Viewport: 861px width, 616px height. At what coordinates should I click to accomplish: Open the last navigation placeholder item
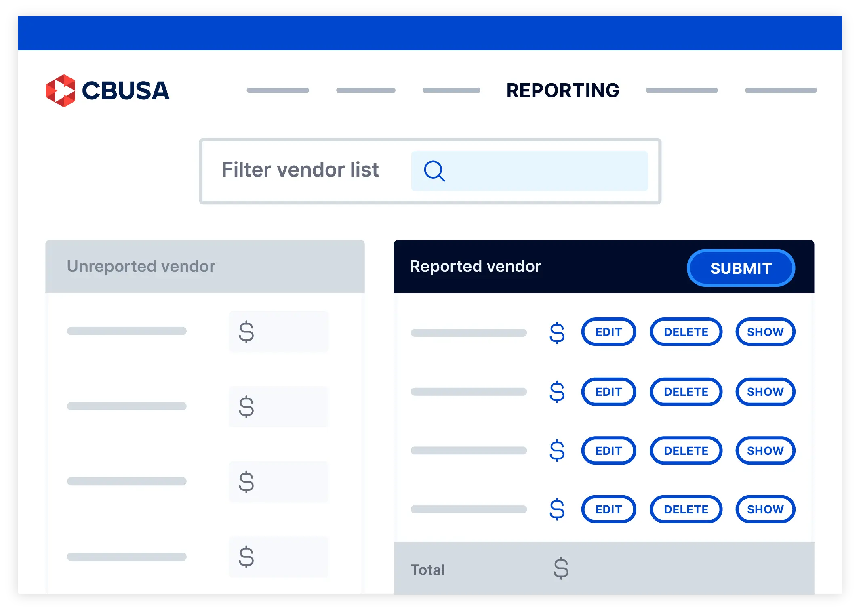point(781,90)
